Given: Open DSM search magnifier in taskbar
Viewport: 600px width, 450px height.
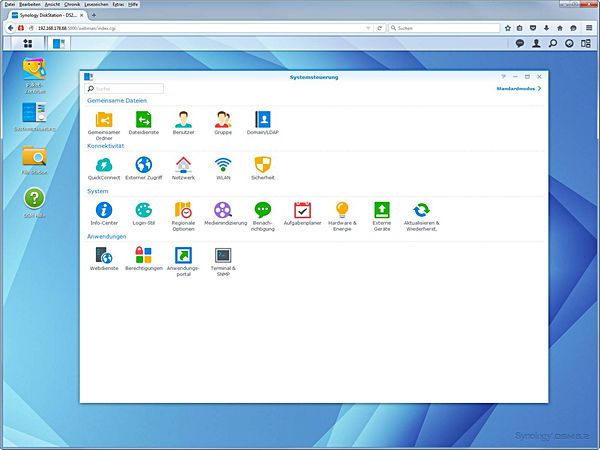Looking at the screenshot, I should pos(553,43).
